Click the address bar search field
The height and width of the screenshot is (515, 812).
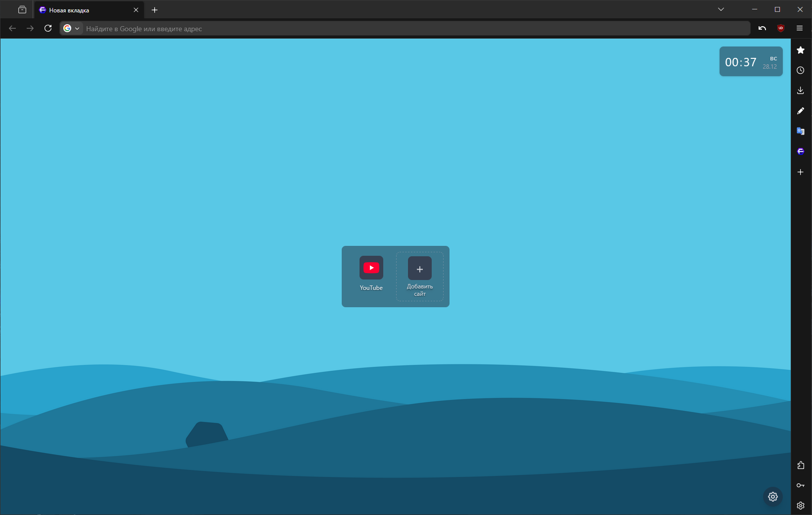pyautogui.click(x=396, y=29)
